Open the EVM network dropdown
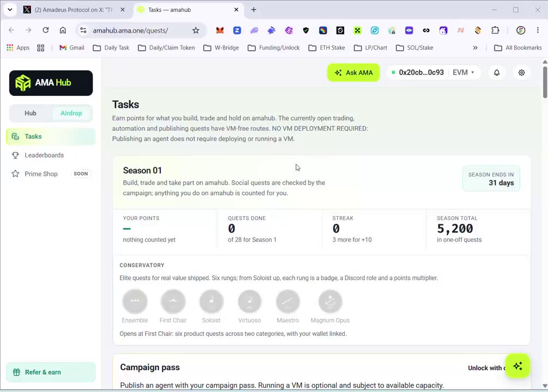 coord(464,72)
